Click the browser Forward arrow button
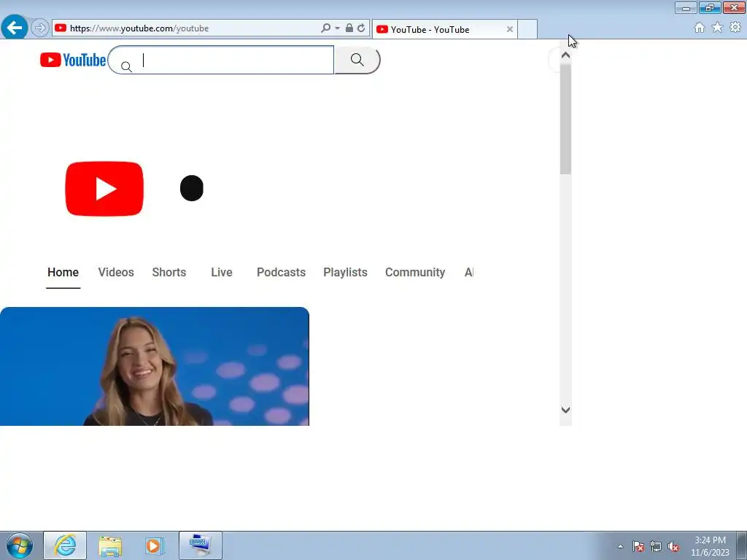 [x=40, y=28]
